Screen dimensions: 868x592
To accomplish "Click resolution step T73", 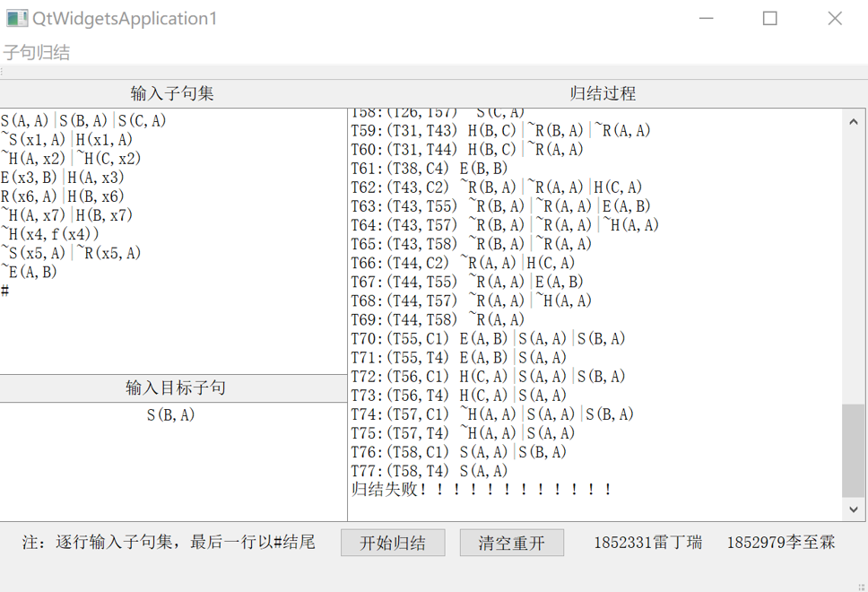I will 459,395.
